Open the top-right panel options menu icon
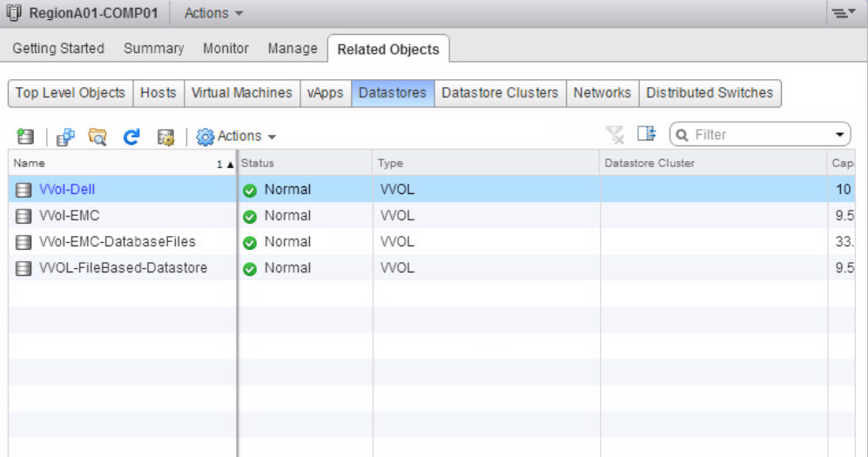This screenshot has height=457, width=868. point(842,13)
